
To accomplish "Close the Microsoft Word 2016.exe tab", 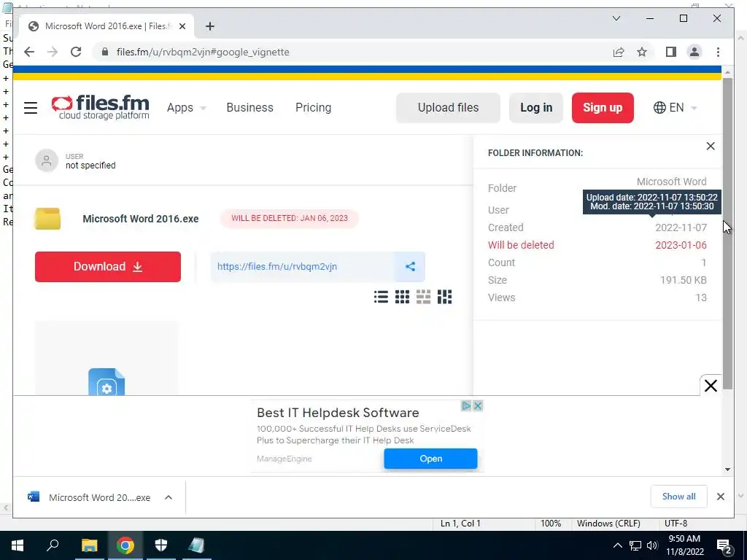I will coord(182,26).
